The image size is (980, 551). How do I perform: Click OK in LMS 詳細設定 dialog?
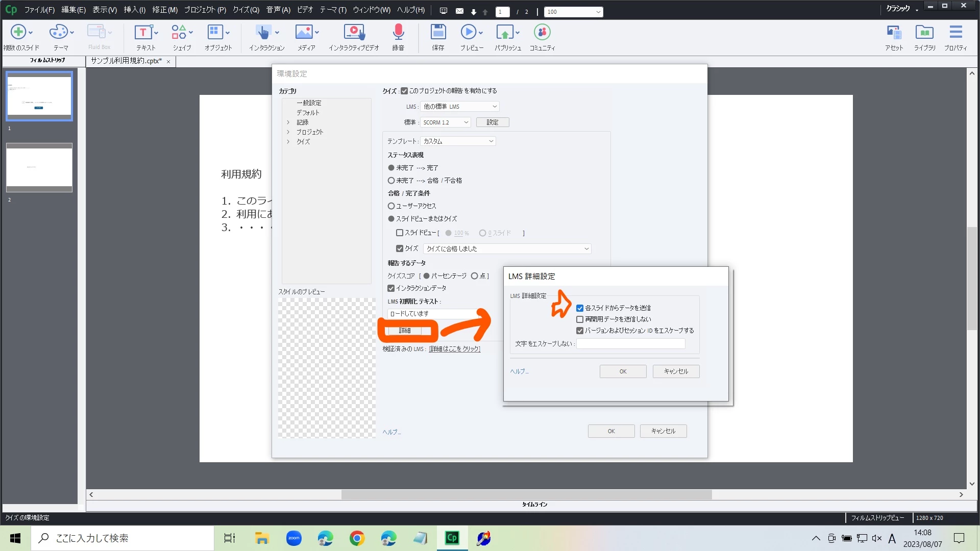pyautogui.click(x=623, y=371)
